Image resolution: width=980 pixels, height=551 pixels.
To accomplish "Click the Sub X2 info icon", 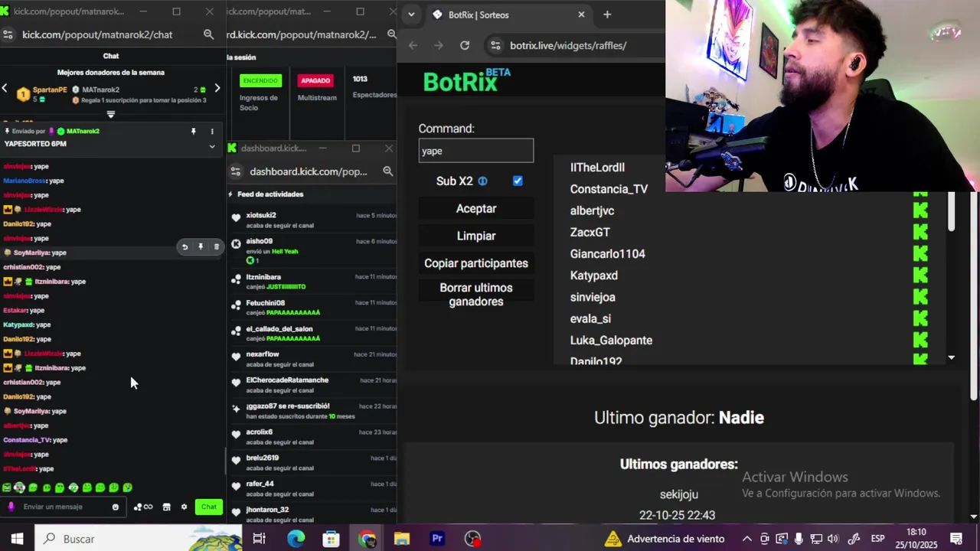I will [482, 181].
